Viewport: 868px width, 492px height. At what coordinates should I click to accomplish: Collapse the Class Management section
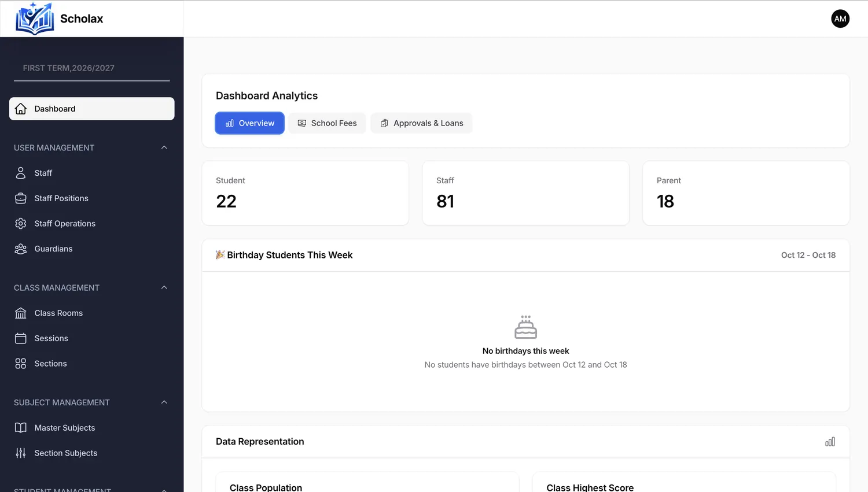164,287
